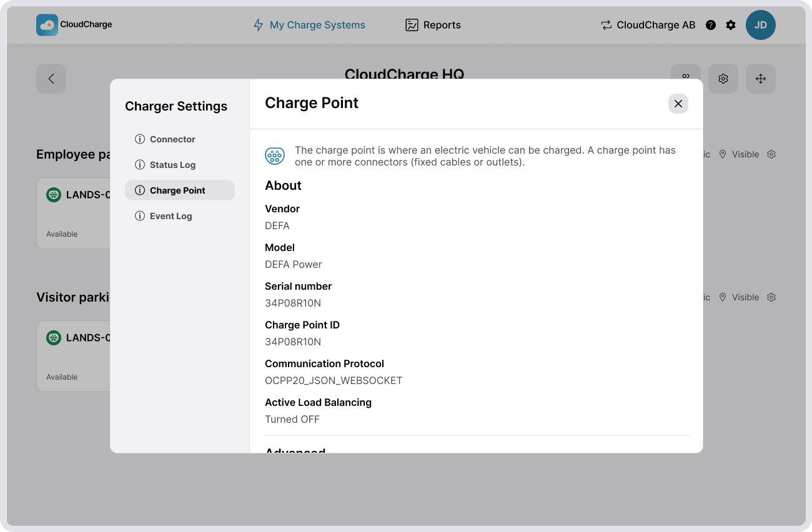Open settings gear for Visitor parking area
The height and width of the screenshot is (532, 812).
(771, 297)
